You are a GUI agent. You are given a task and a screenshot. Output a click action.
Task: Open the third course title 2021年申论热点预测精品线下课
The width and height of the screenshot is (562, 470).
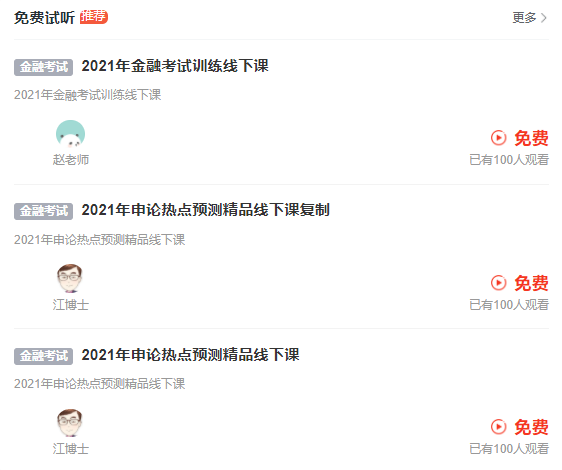click(x=190, y=355)
